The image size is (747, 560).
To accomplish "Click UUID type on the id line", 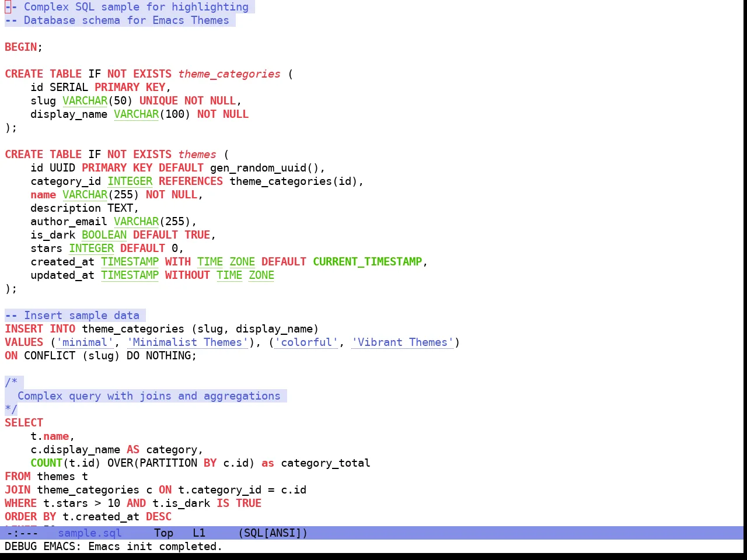I will pos(62,168).
